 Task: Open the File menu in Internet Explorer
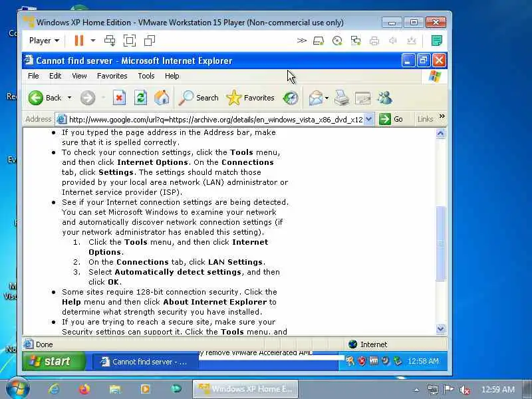[33, 76]
